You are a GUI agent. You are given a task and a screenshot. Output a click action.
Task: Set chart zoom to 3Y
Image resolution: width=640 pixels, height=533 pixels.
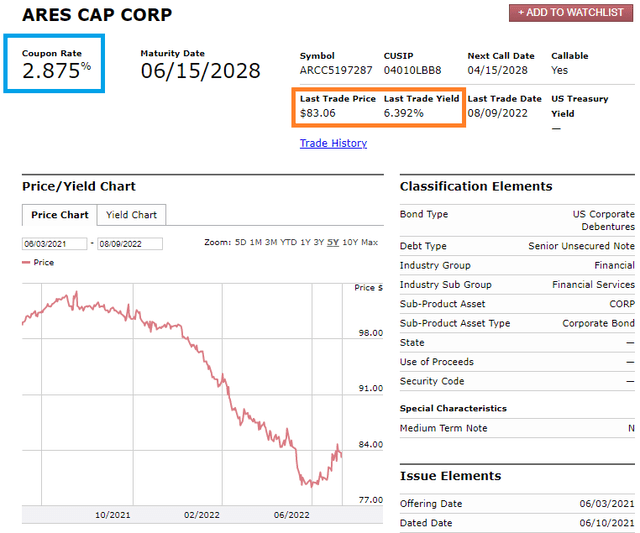coord(318,242)
